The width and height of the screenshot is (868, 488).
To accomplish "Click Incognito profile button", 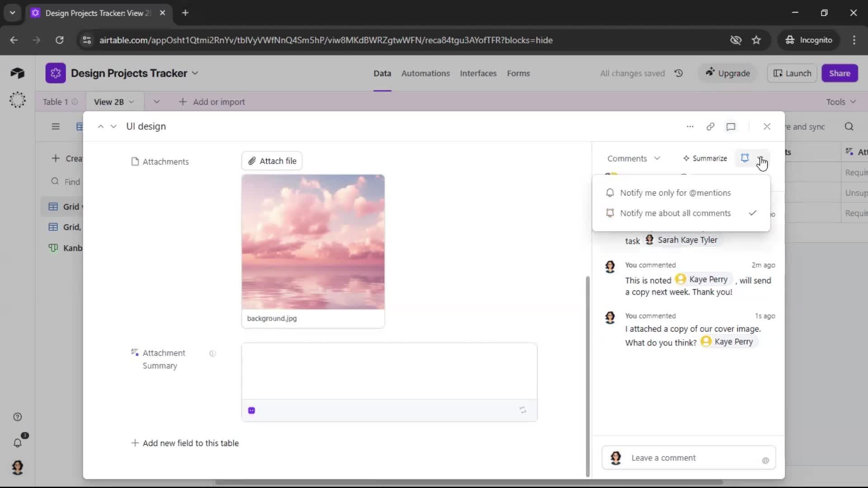I will pos(808,40).
